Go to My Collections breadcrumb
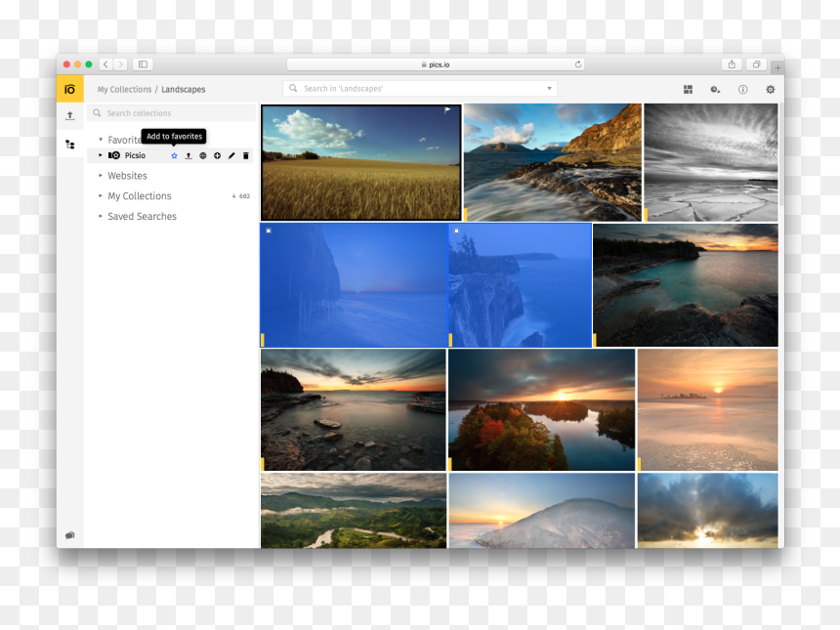Viewport: 840px width, 630px height. point(124,90)
